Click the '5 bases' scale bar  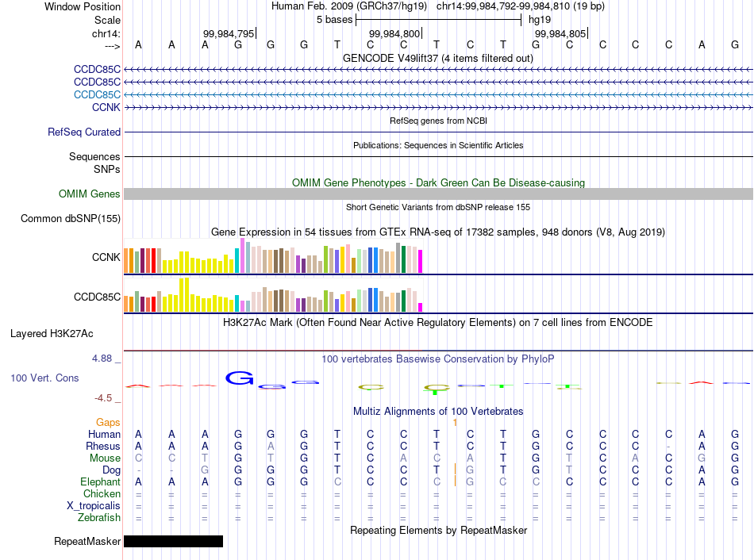438,20
